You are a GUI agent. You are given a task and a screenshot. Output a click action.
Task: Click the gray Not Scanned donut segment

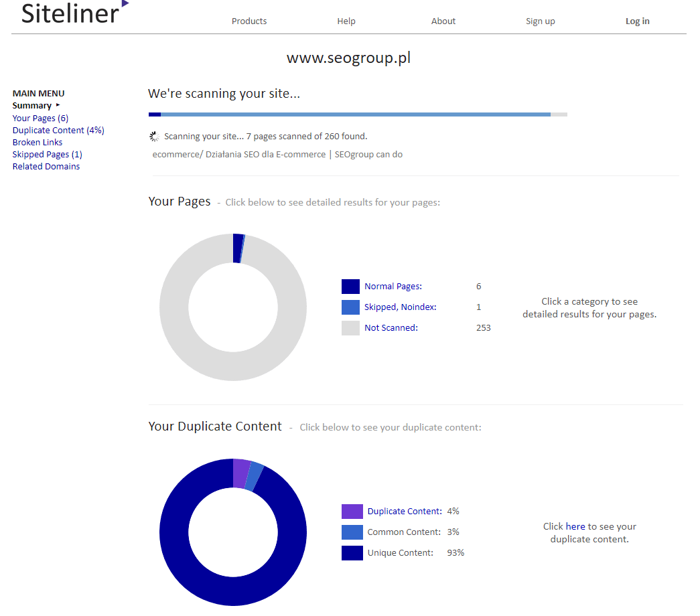coord(233,366)
